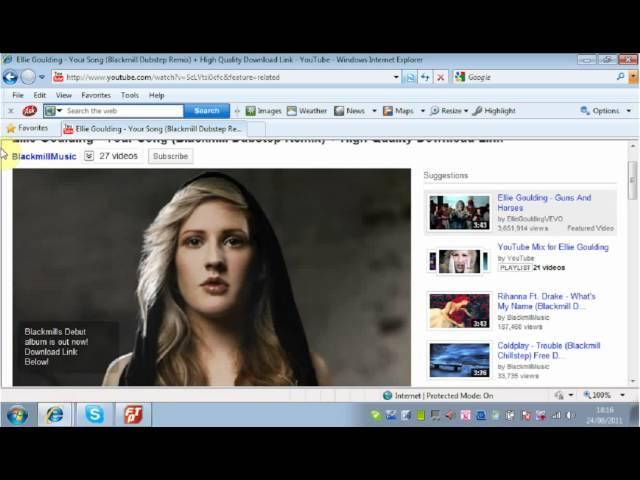Click the 27 videos count
Screen dimensions: 640x480
click(x=118, y=156)
